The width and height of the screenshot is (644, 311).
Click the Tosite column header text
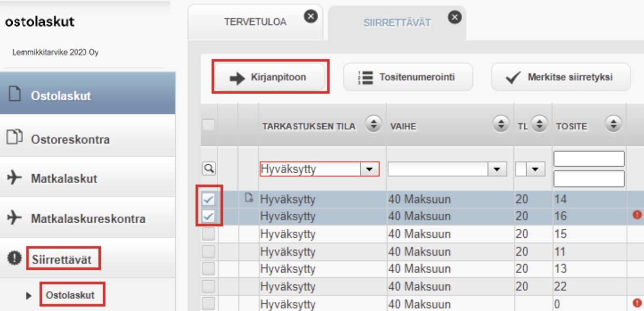(571, 126)
